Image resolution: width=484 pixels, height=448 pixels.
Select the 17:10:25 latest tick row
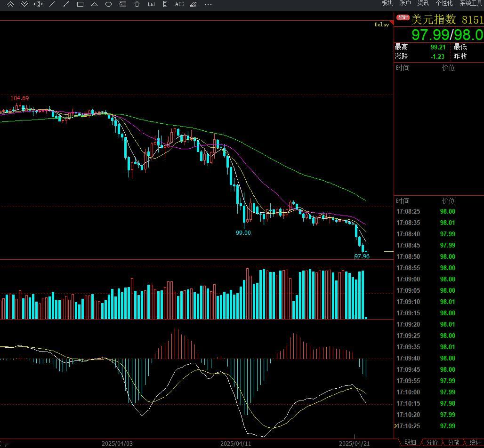pos(439,426)
